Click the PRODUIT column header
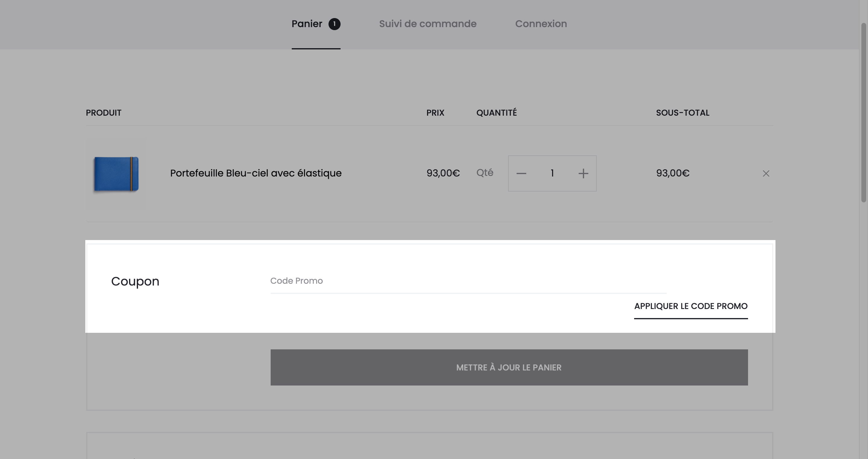 (103, 113)
